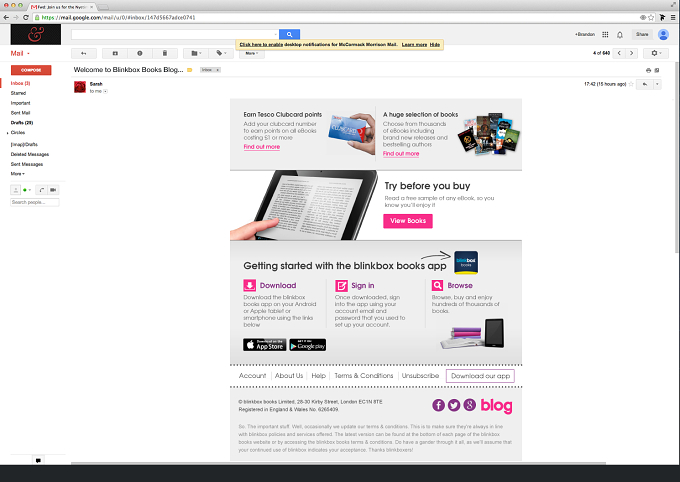Open the Labels tag menu
Image resolution: width=680 pixels, height=482 pixels.
(x=221, y=53)
